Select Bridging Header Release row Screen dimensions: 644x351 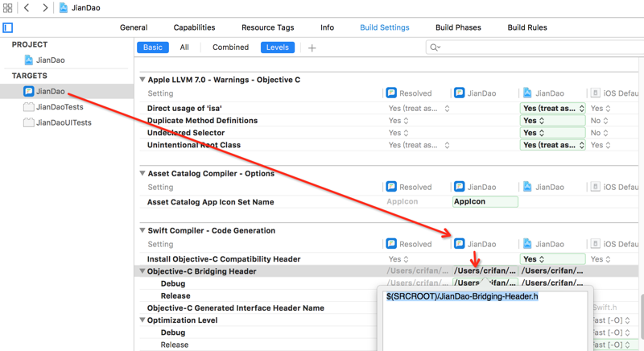[175, 295]
